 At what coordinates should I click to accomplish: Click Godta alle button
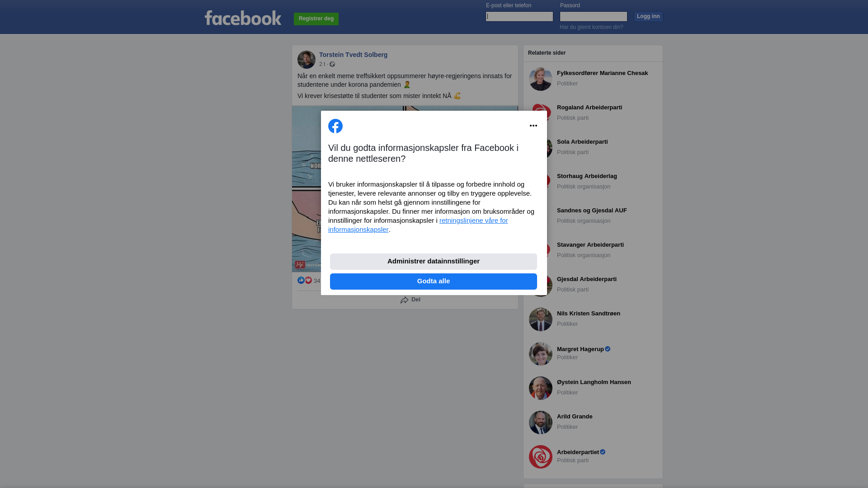(434, 282)
